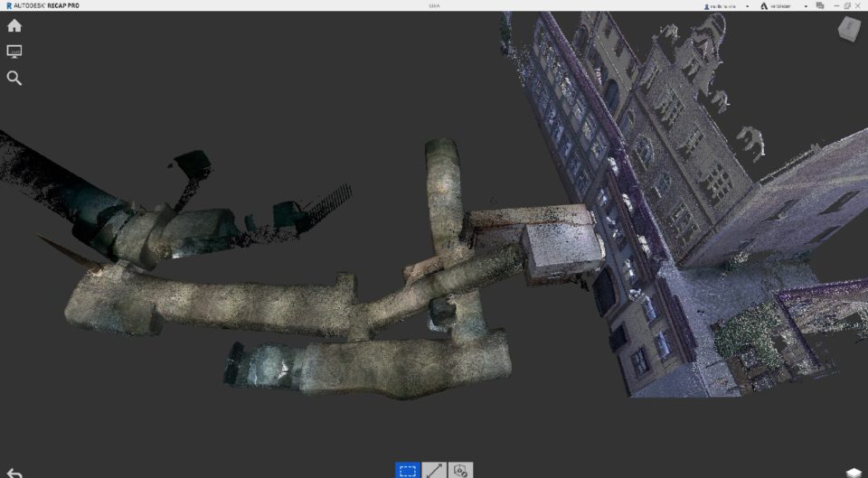Open the limit box tool
This screenshot has height=478, width=868.
click(460, 470)
